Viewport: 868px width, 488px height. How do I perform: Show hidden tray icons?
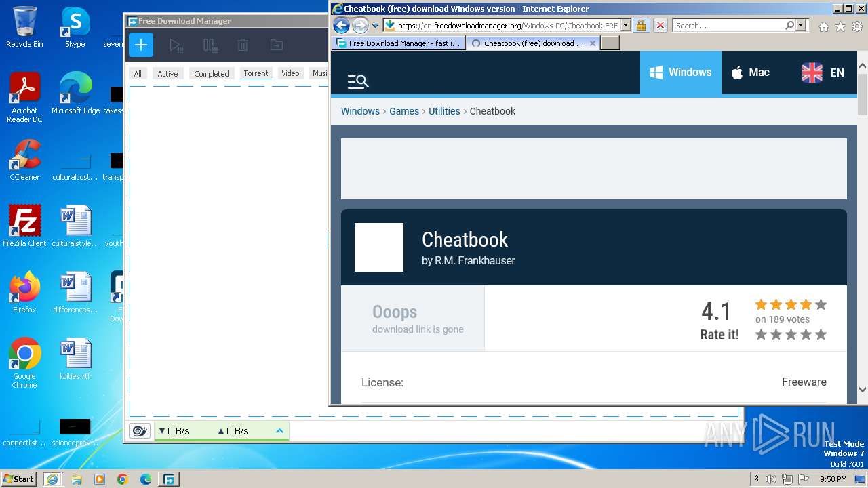click(756, 479)
